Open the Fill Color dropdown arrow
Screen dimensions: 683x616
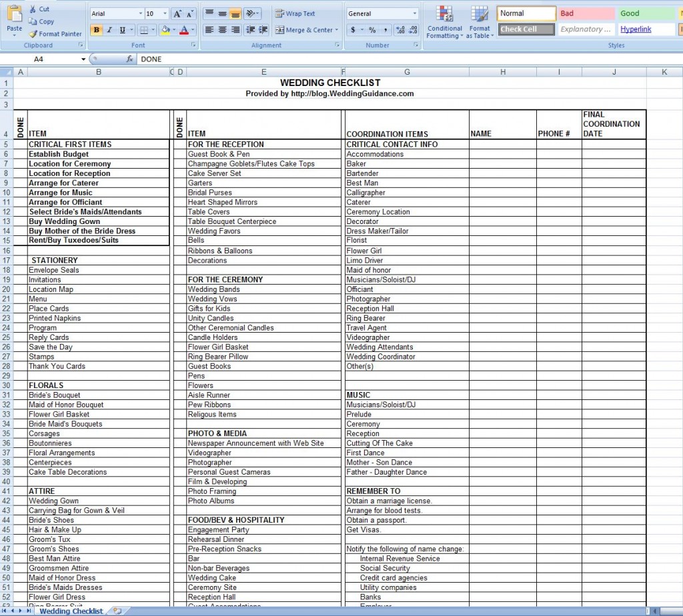click(173, 29)
